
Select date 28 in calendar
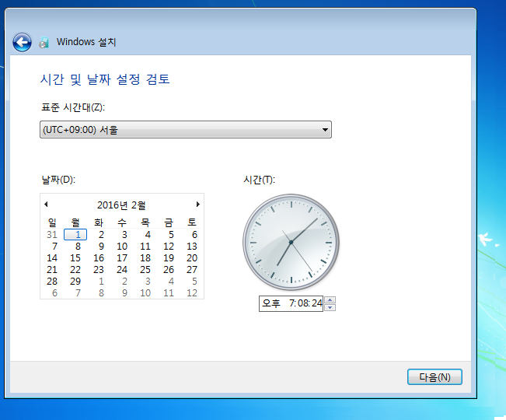tap(52, 282)
